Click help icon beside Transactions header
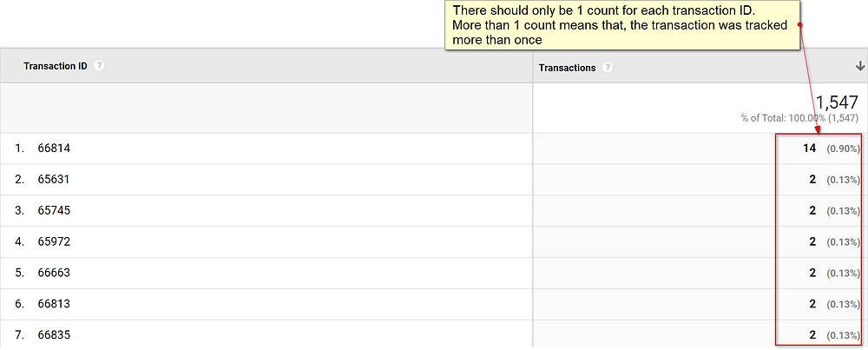 tap(608, 68)
